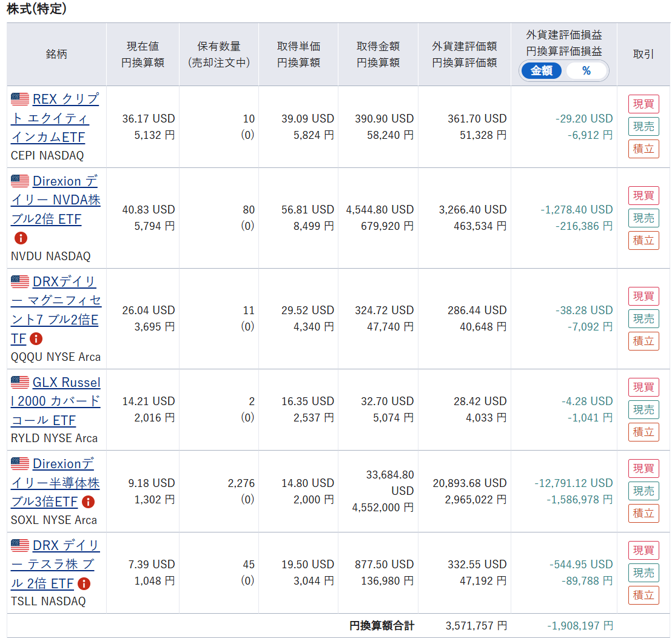Click 積立 button for QQQU

(x=643, y=341)
